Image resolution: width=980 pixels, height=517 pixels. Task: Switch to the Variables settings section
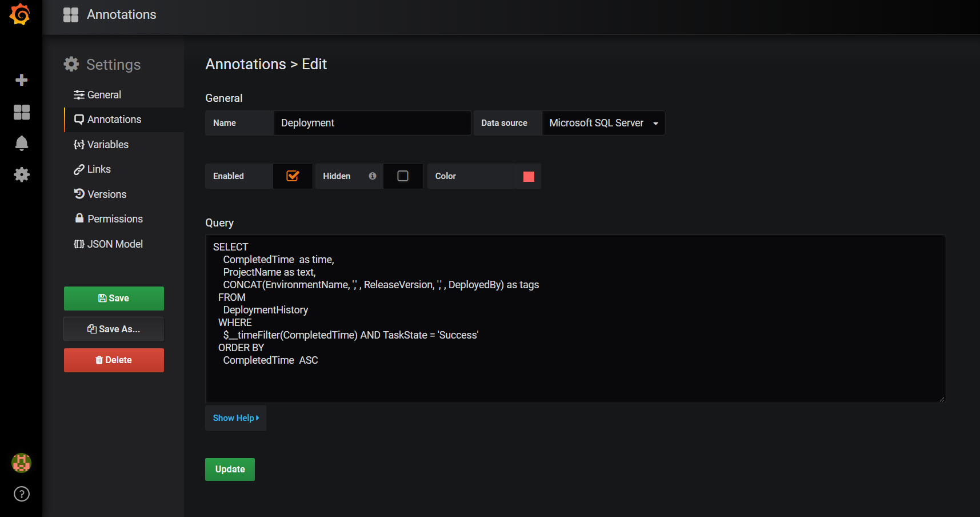(107, 144)
